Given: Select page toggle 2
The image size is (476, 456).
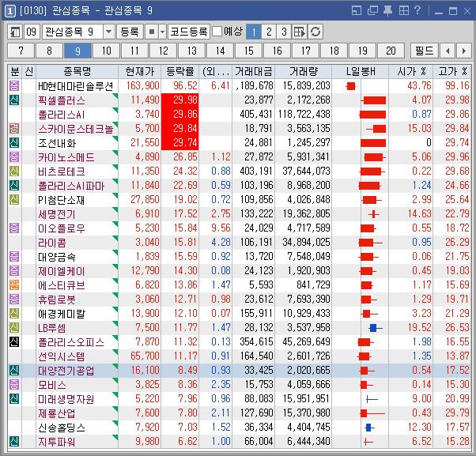Looking at the screenshot, I should 269,32.
